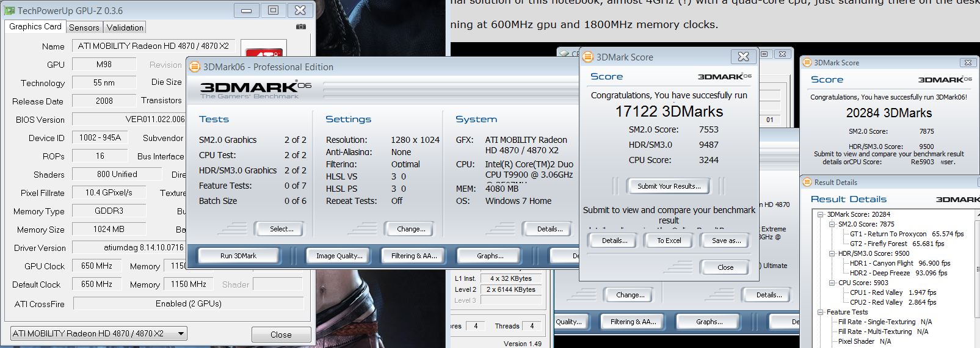The image size is (980, 348).
Task: Click the Technology field showing 55 nm
Action: click(x=104, y=82)
